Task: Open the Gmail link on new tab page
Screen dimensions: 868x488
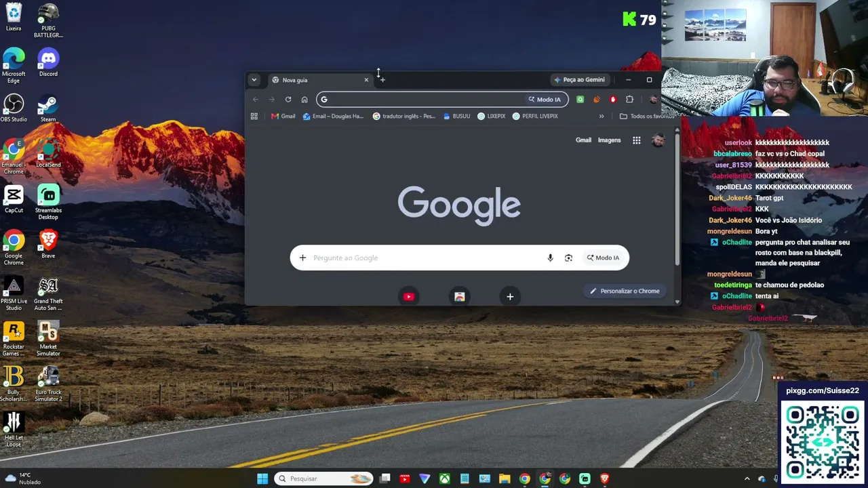Action: click(583, 140)
